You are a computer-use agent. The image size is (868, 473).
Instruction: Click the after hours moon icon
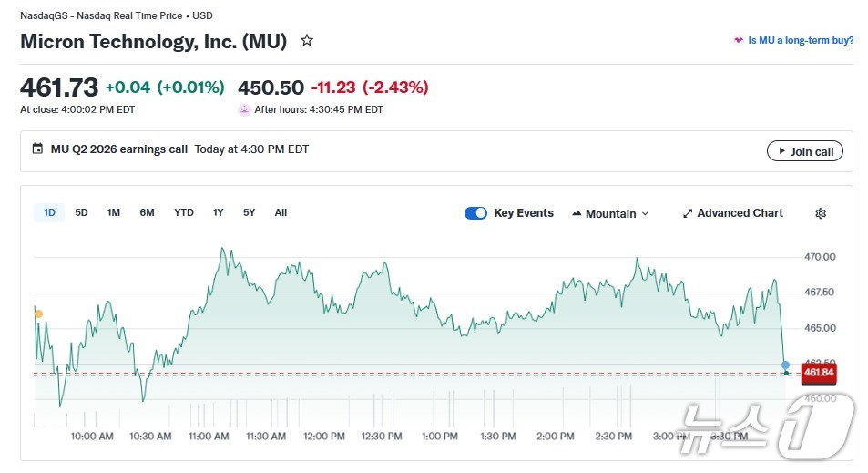[x=244, y=109]
